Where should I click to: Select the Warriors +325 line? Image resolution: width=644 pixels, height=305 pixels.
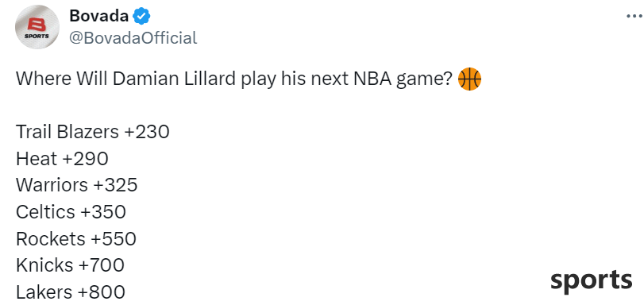point(77,185)
